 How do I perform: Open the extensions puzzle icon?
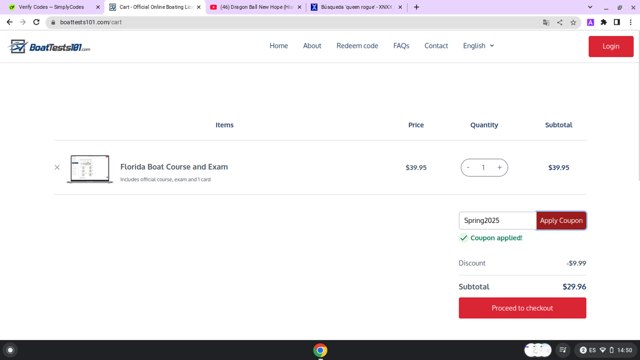click(604, 22)
